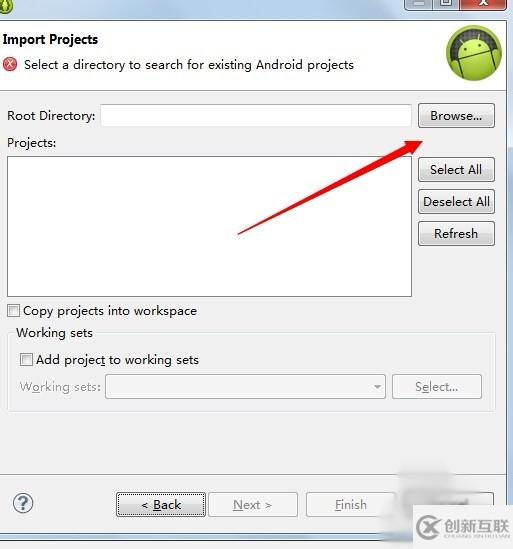Expand the Working sets combo box

click(x=245, y=387)
